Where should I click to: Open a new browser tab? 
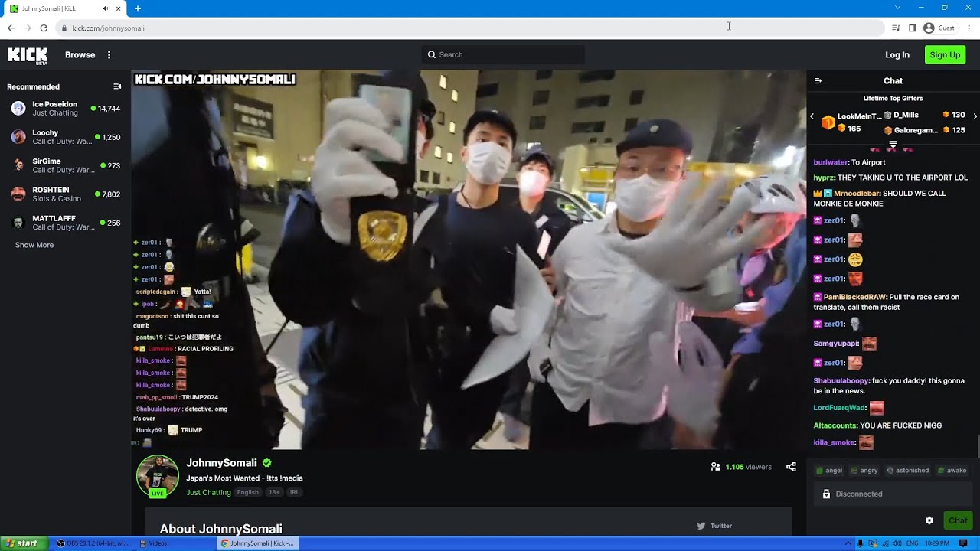(x=138, y=8)
